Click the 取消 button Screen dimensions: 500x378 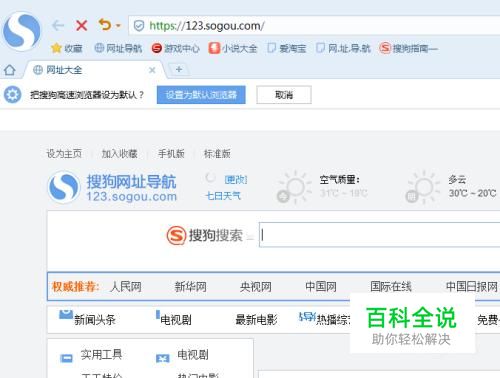pyautogui.click(x=284, y=95)
